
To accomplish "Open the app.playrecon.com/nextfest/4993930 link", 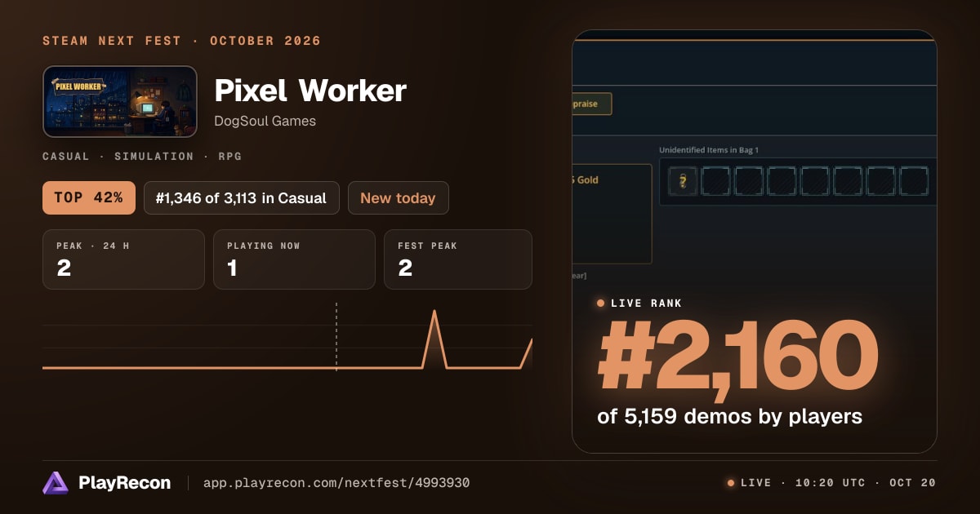I will (336, 483).
